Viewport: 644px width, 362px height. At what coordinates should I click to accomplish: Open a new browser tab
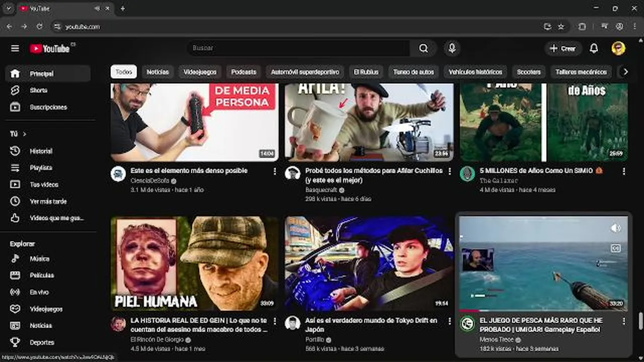tap(122, 9)
